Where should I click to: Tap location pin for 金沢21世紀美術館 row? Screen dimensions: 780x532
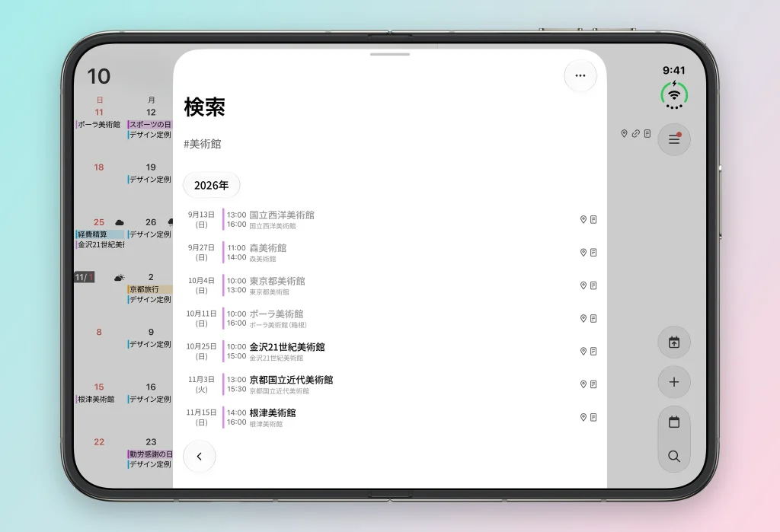tap(583, 351)
